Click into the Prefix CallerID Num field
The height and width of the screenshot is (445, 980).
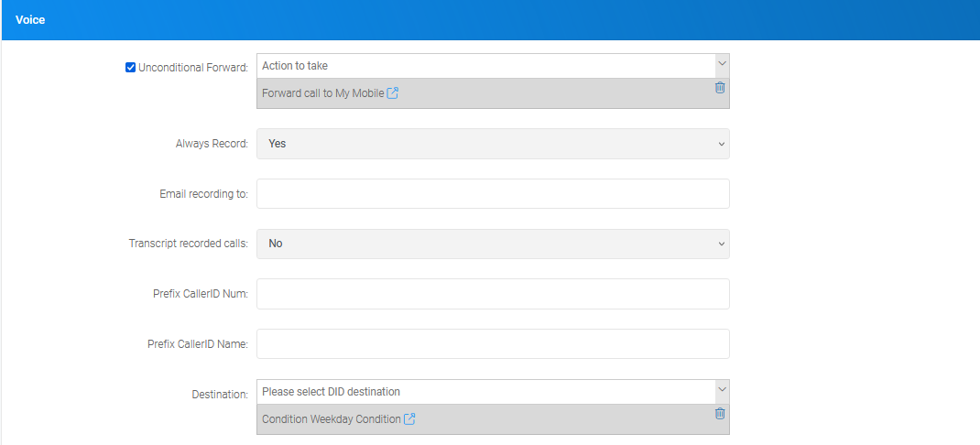coord(493,294)
